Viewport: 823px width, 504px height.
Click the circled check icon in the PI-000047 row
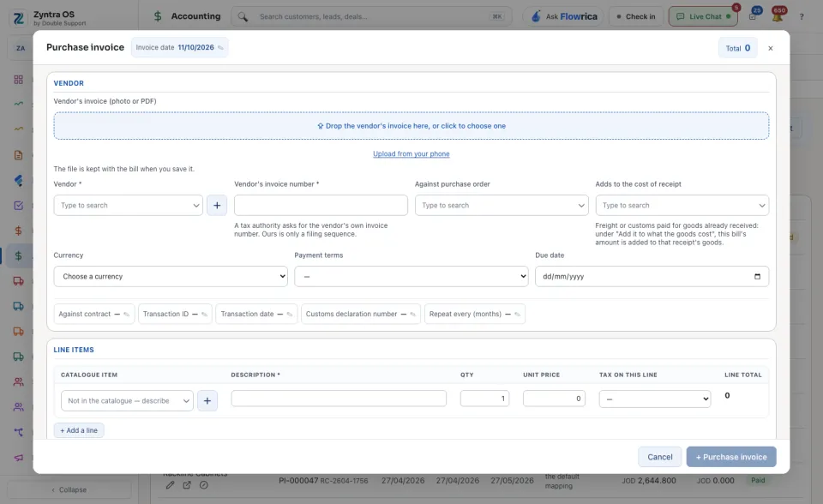[204, 485]
